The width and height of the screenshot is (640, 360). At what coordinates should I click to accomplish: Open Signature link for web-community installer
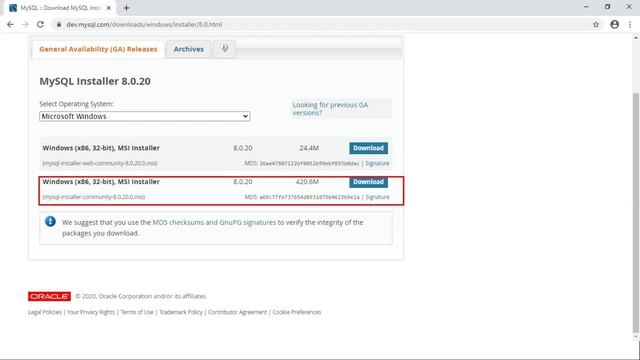point(377,163)
